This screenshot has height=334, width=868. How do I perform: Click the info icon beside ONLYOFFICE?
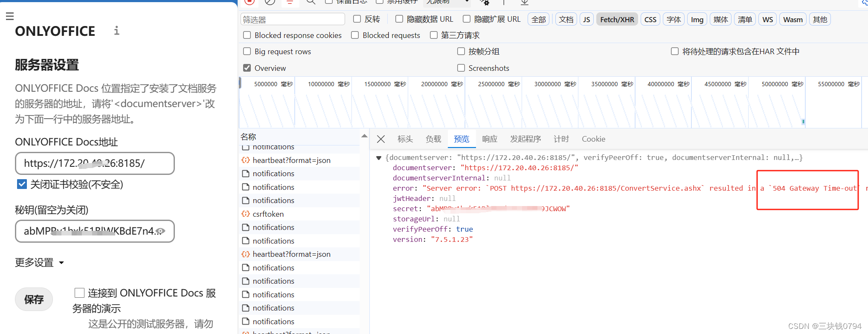(116, 31)
